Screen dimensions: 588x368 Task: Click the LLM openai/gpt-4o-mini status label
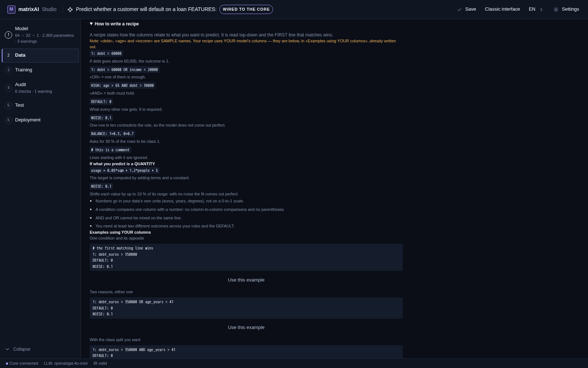66,363
